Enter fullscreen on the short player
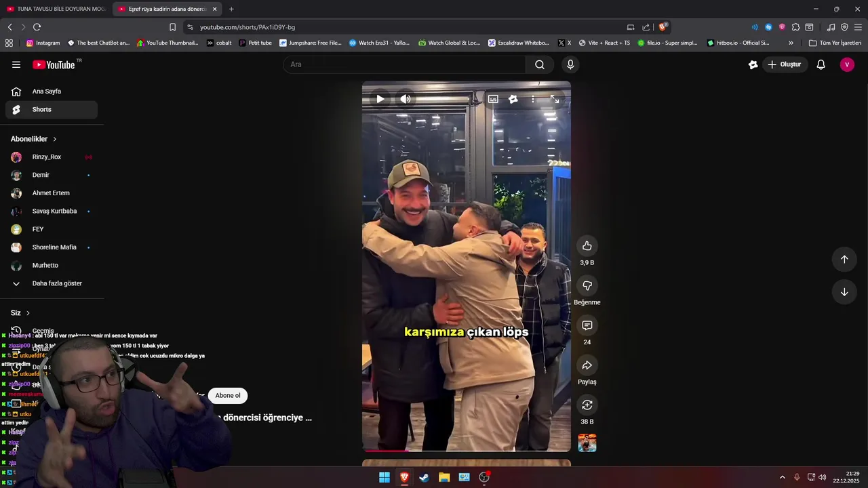Screen dimensions: 868x488 [x=555, y=99]
